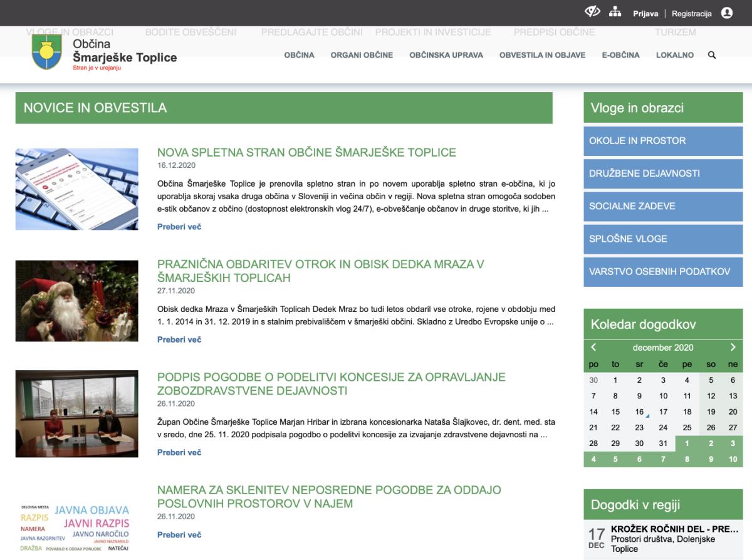
Task: Click the Prijava login link
Action: click(x=645, y=14)
